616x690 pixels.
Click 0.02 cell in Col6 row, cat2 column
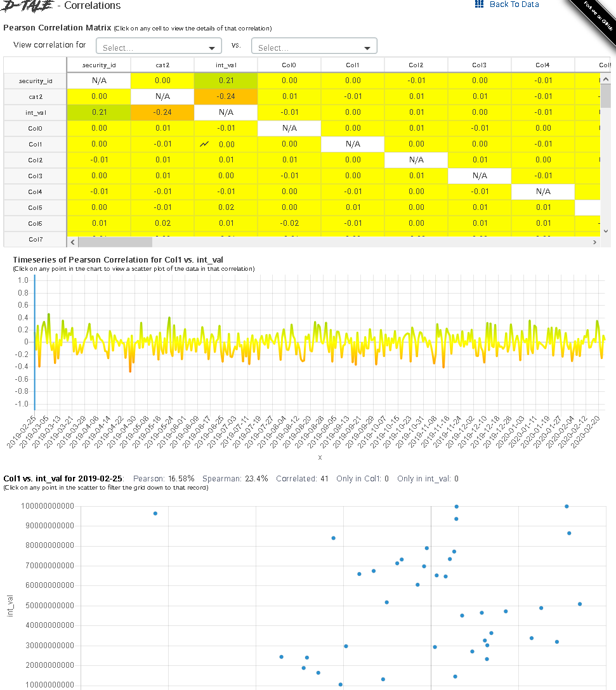click(x=162, y=223)
